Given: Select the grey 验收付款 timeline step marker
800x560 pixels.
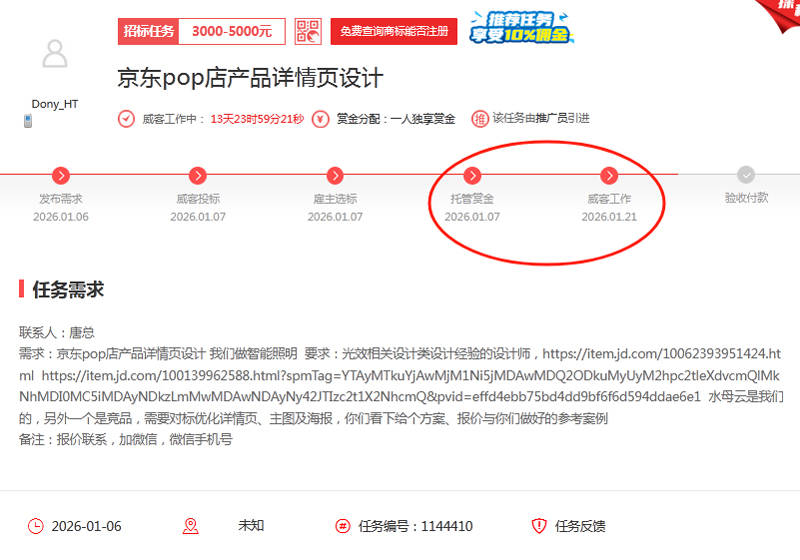Looking at the screenshot, I should (746, 174).
